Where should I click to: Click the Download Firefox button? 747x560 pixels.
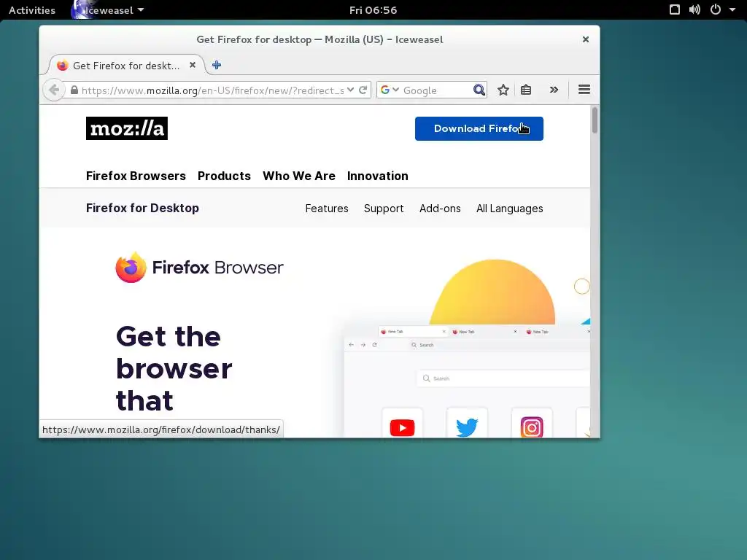(x=479, y=128)
